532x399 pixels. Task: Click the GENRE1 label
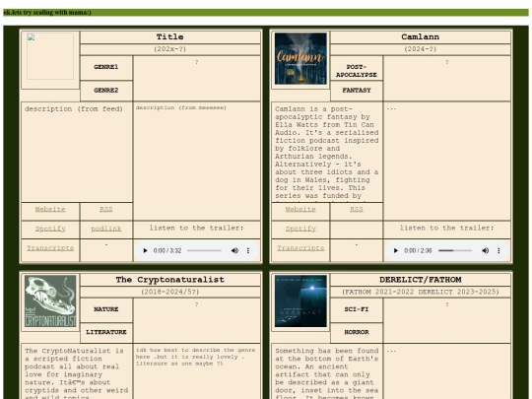pyautogui.click(x=106, y=67)
